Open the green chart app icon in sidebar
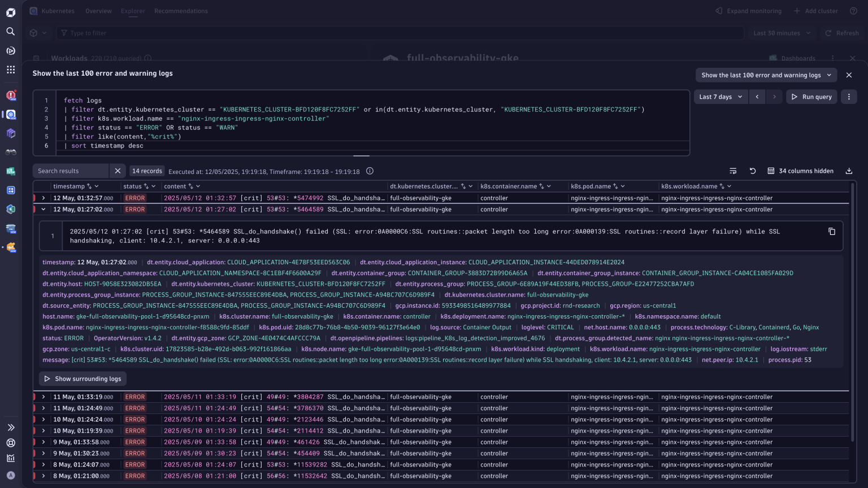 (11, 171)
